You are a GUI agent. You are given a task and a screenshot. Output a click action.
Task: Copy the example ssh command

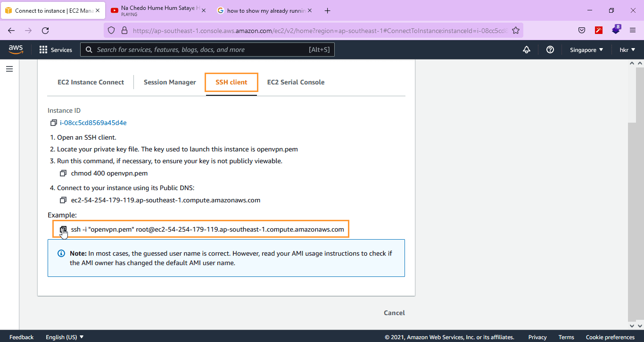pos(63,230)
